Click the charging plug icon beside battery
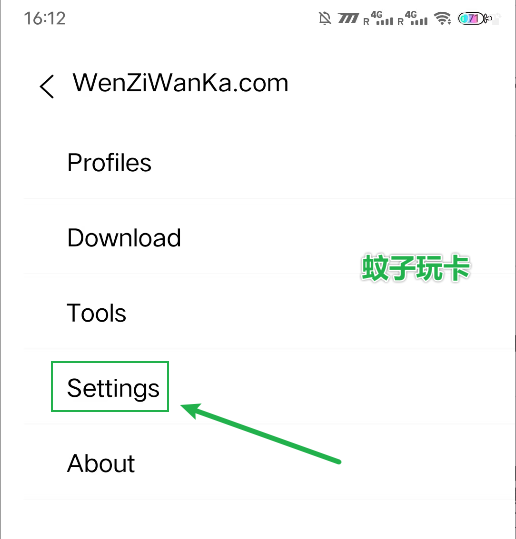This screenshot has width=516, height=539. (x=488, y=19)
